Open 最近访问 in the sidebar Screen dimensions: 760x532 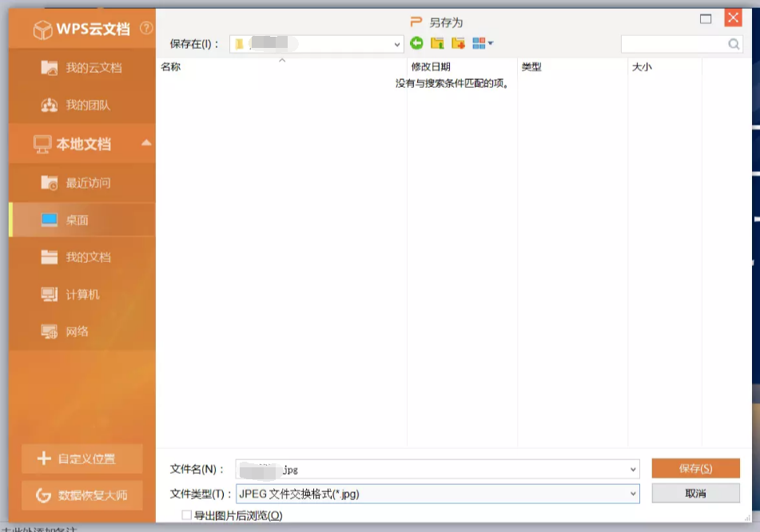coord(80,183)
